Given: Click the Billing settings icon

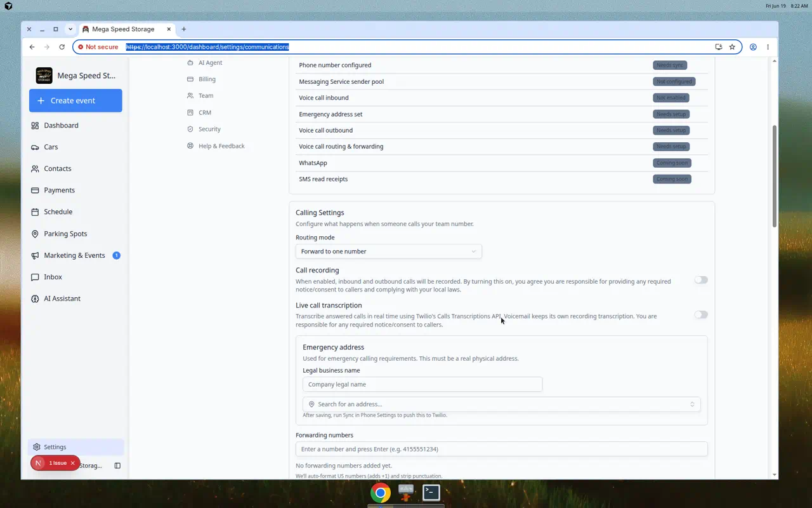Looking at the screenshot, I should 190,79.
